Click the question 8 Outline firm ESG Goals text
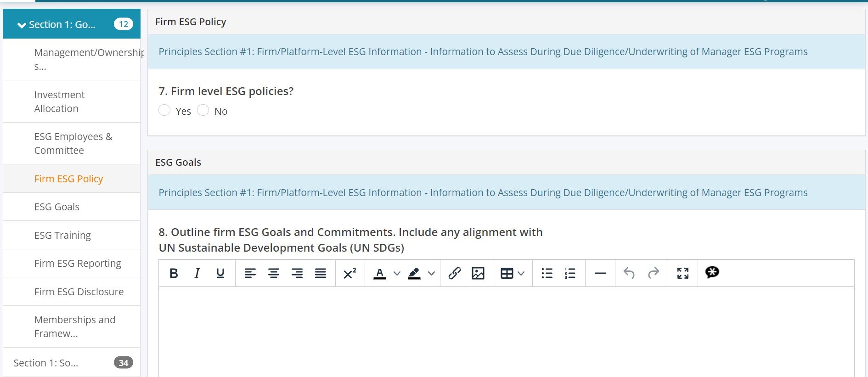868x377 pixels. (350, 240)
